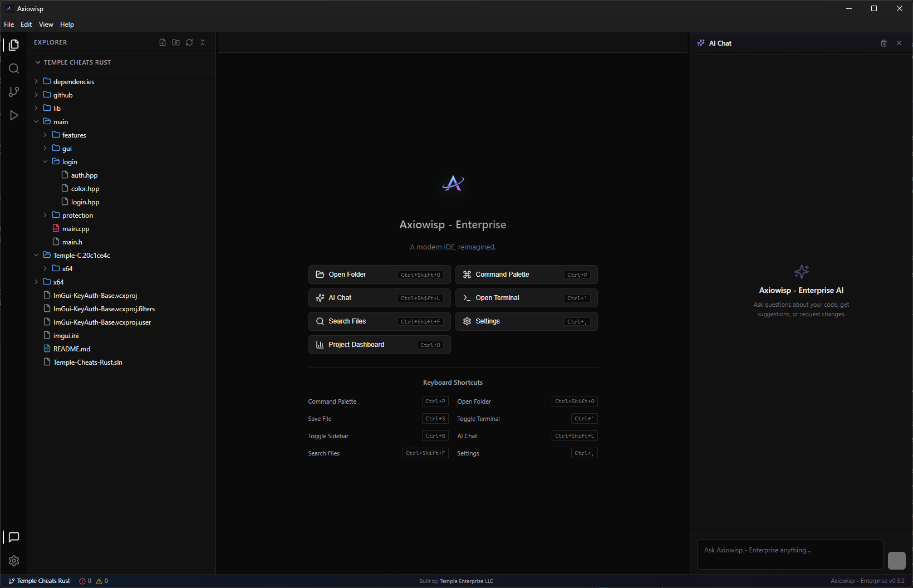Open the Project Dashboard
Screen dimensions: 913x588
point(379,344)
